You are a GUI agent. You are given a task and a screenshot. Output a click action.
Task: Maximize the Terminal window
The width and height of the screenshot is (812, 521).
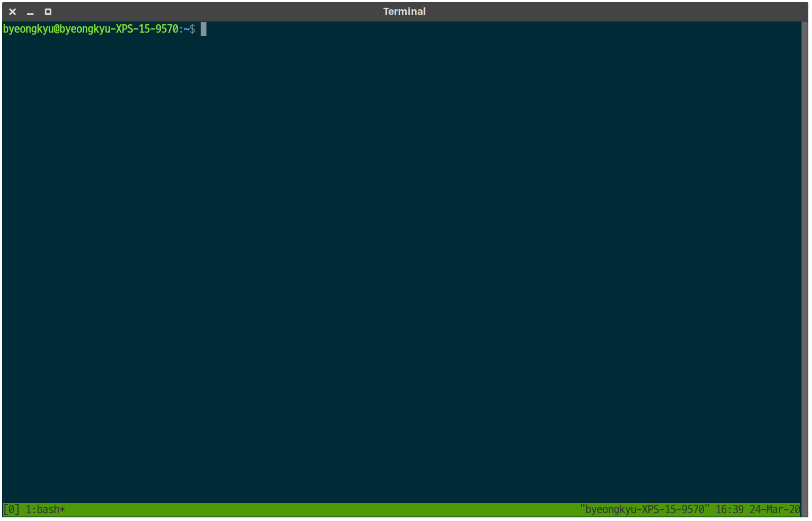coord(48,12)
